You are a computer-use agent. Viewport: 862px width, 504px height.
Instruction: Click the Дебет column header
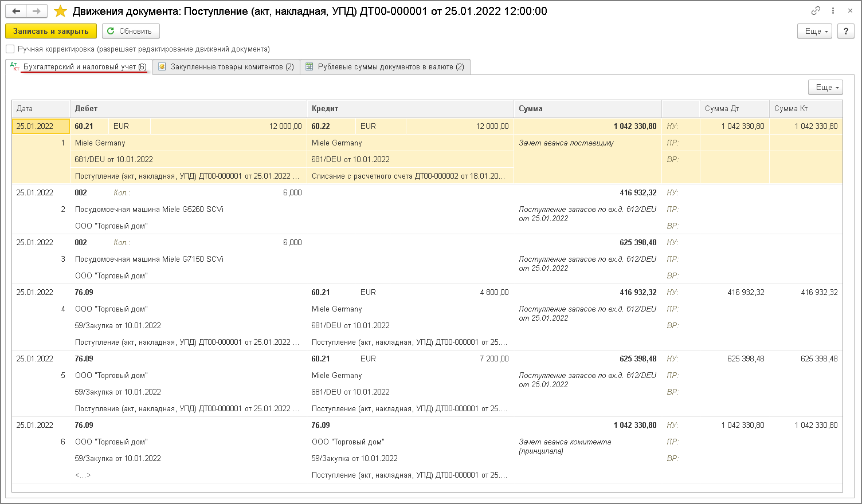(189, 108)
